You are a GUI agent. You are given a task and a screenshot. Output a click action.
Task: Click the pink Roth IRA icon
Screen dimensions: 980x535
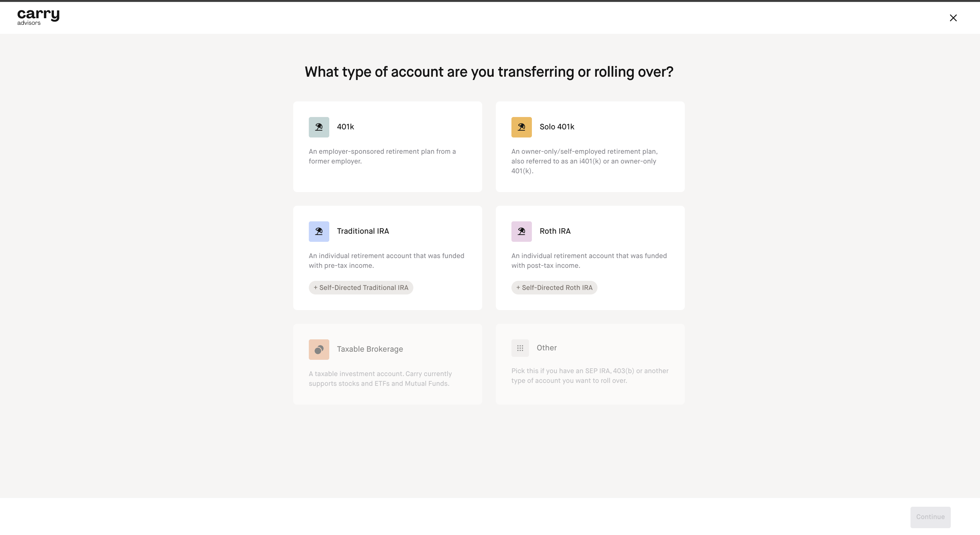(x=521, y=231)
